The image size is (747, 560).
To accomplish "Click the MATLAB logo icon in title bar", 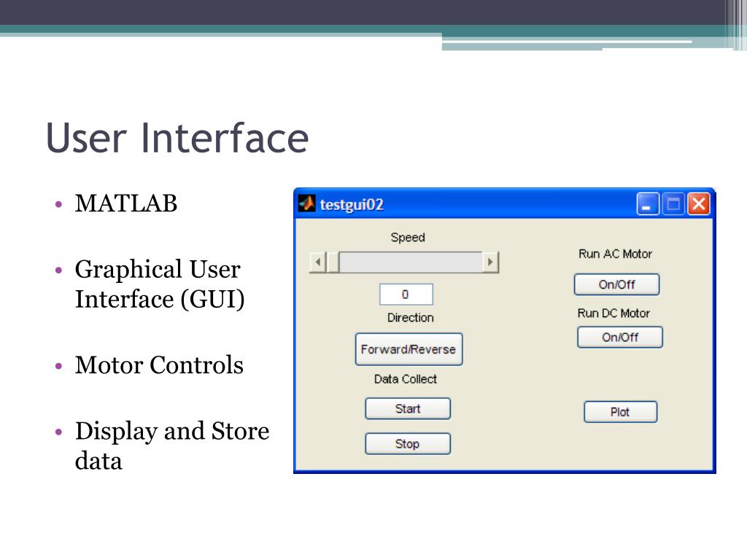I will 307,204.
